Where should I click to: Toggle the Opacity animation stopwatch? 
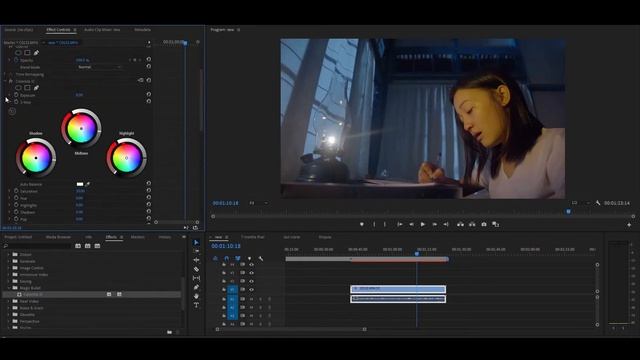click(16, 60)
